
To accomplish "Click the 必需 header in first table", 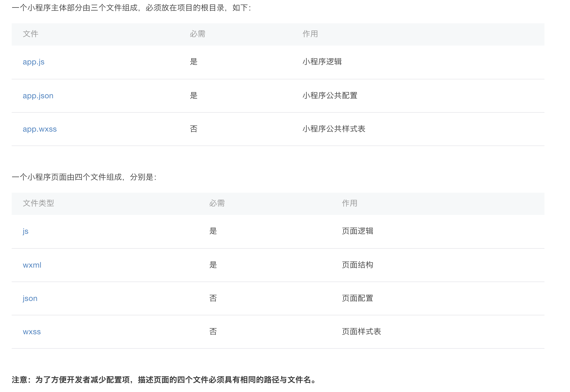I will tap(197, 34).
